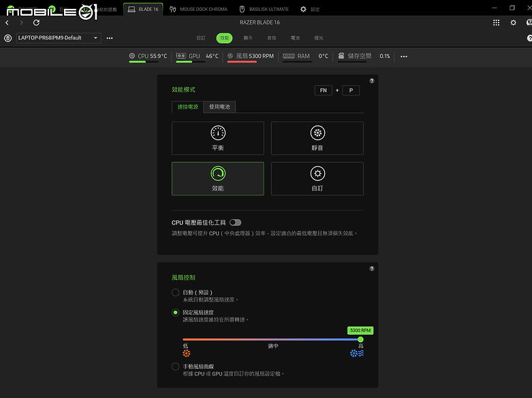Click the GPU status icon
This screenshot has width=532, height=398.
pos(181,56)
